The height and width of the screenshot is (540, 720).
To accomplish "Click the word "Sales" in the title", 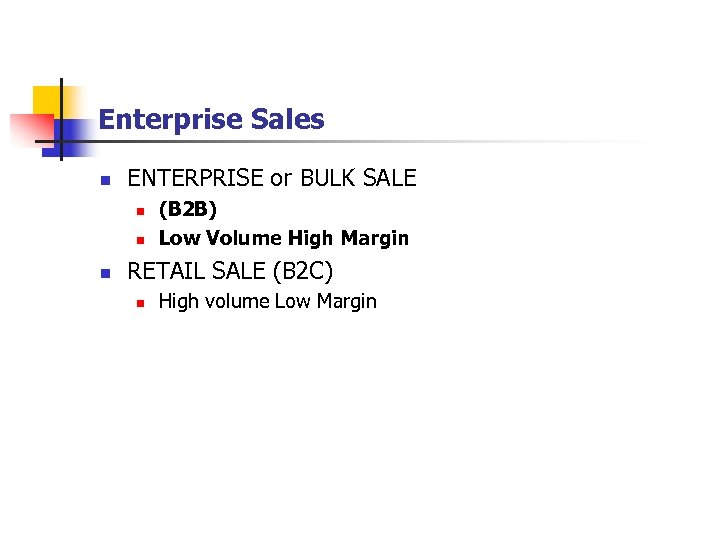I will (289, 120).
